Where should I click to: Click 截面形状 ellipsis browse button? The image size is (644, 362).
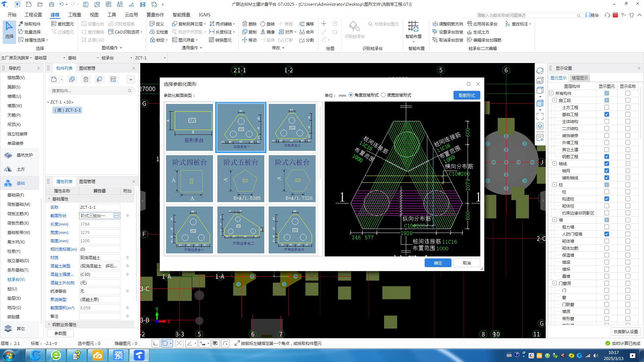(x=116, y=216)
